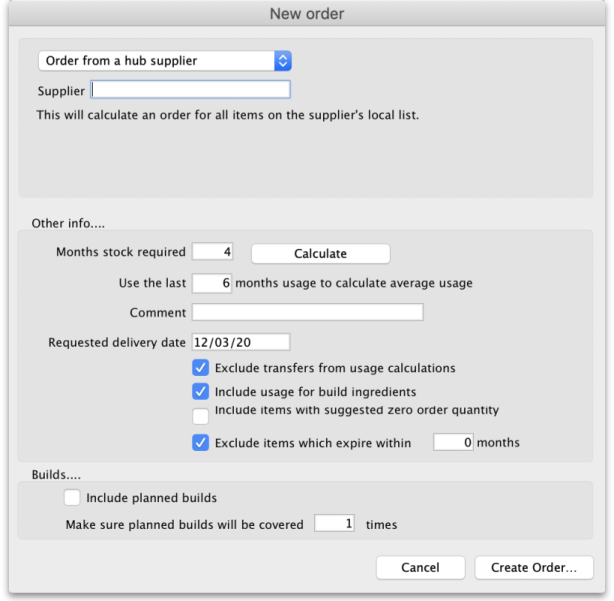Cancel the new order dialog
Viewport: 614px width, 601px height.
420,567
